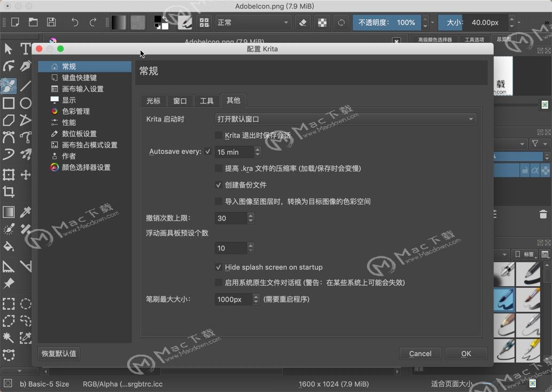Open Color Management settings page
Screen dimensions: 552x392
(x=84, y=112)
